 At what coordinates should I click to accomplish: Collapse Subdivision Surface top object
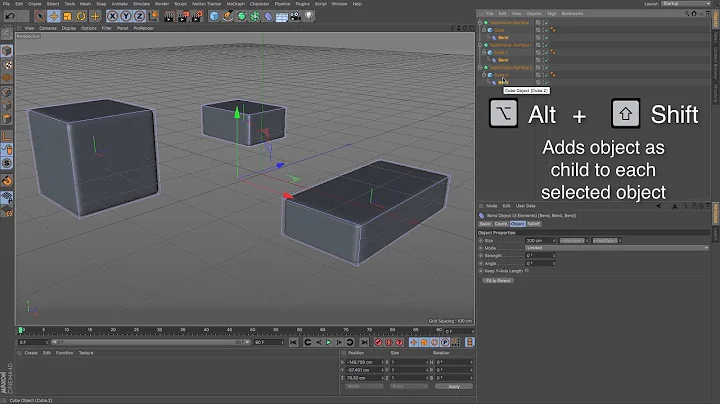click(x=480, y=22)
